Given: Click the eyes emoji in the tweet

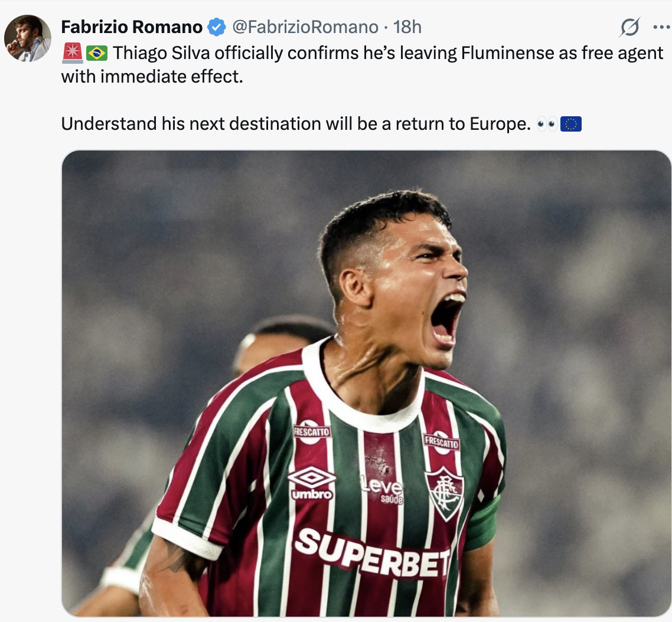Looking at the screenshot, I should click(547, 124).
